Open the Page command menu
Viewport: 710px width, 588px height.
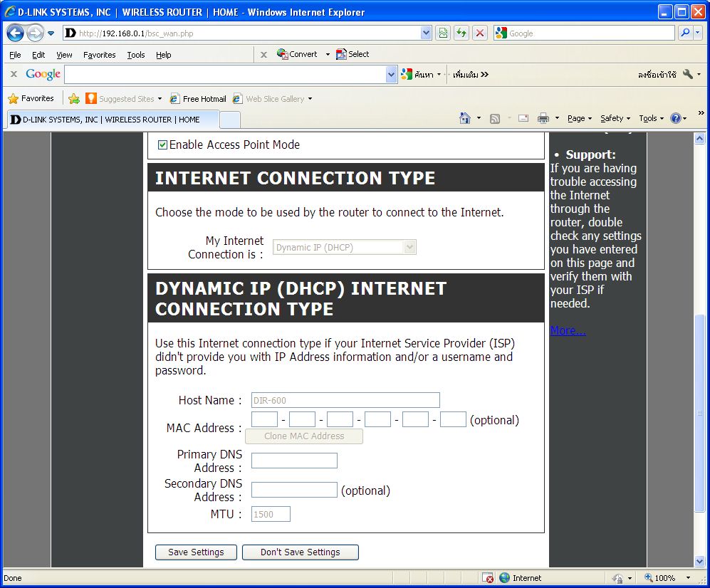(x=579, y=119)
